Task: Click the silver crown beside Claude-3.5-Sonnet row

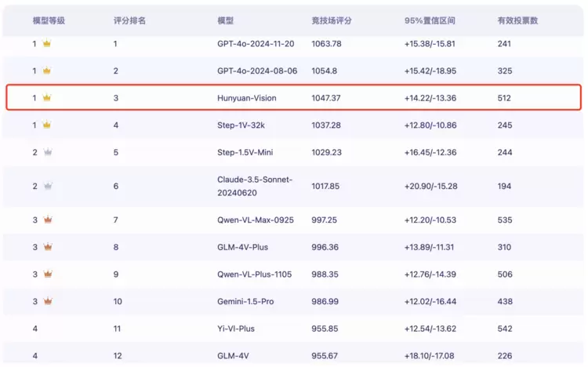Action: click(47, 187)
